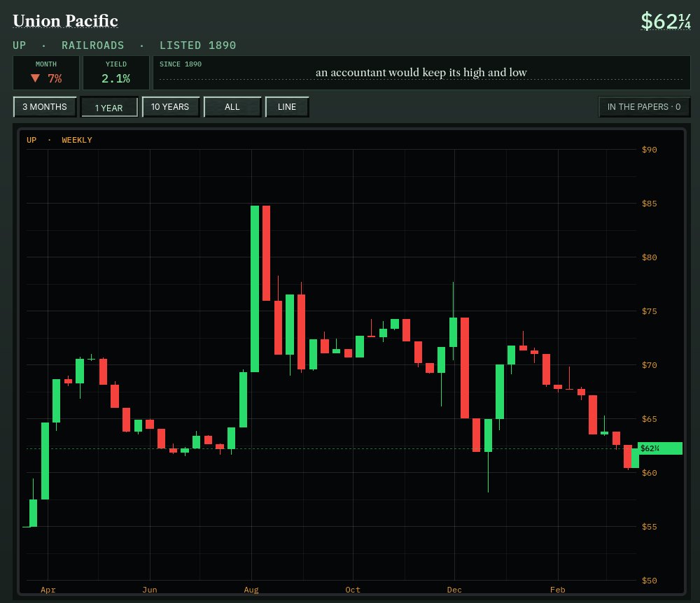The width and height of the screenshot is (700, 603).
Task: Click the Oct date label
Action: (x=353, y=590)
